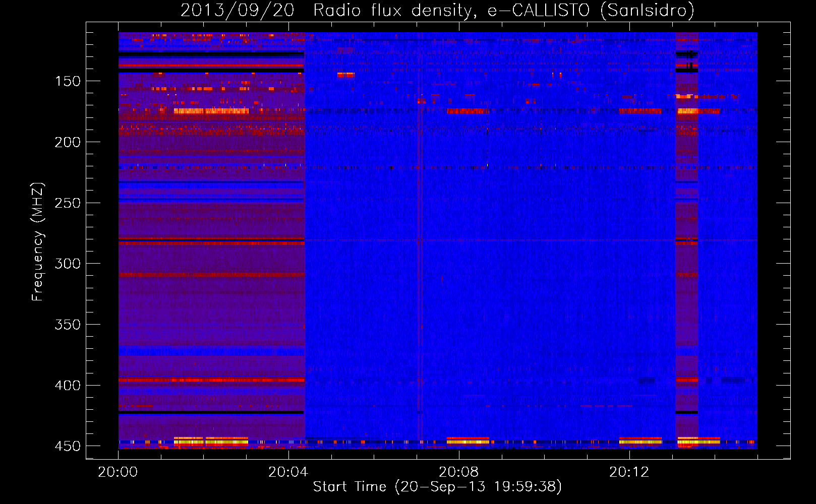Screen dimensions: 816x504
Task: Click the 20:04 time tick label
Action: point(288,472)
